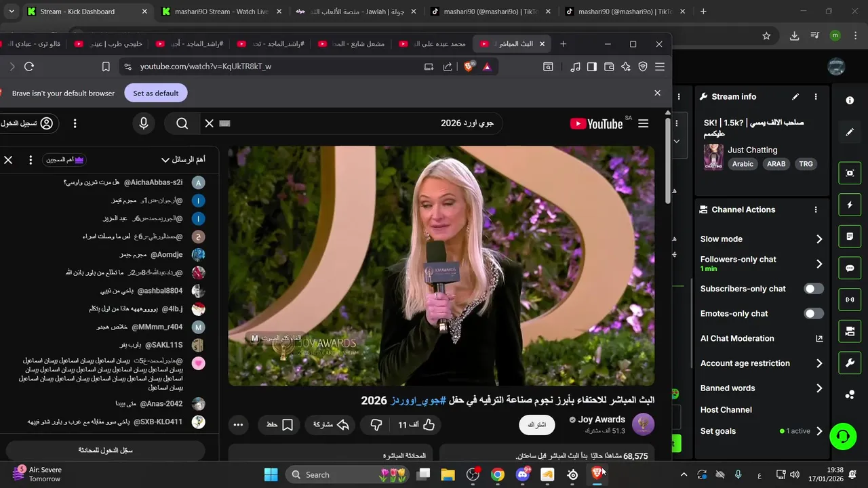
Task: Dismiss the default browser notification bar
Action: tap(657, 93)
